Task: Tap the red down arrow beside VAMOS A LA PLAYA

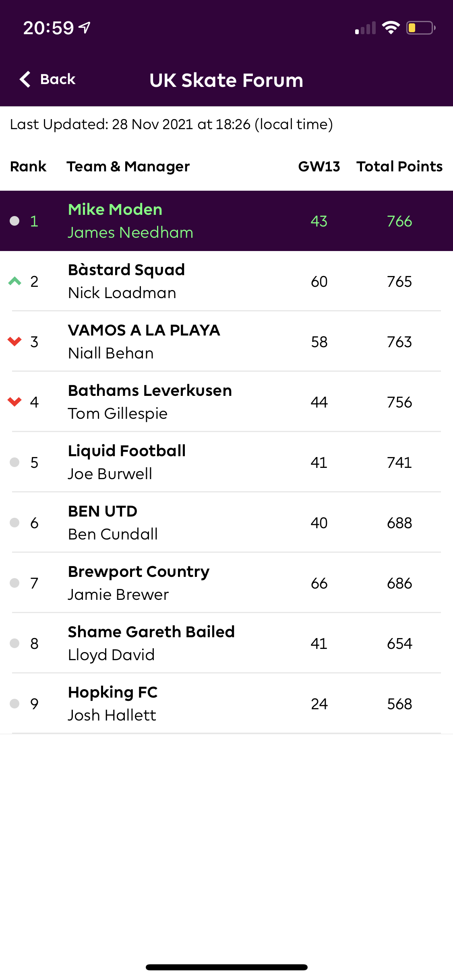Action: [15, 342]
